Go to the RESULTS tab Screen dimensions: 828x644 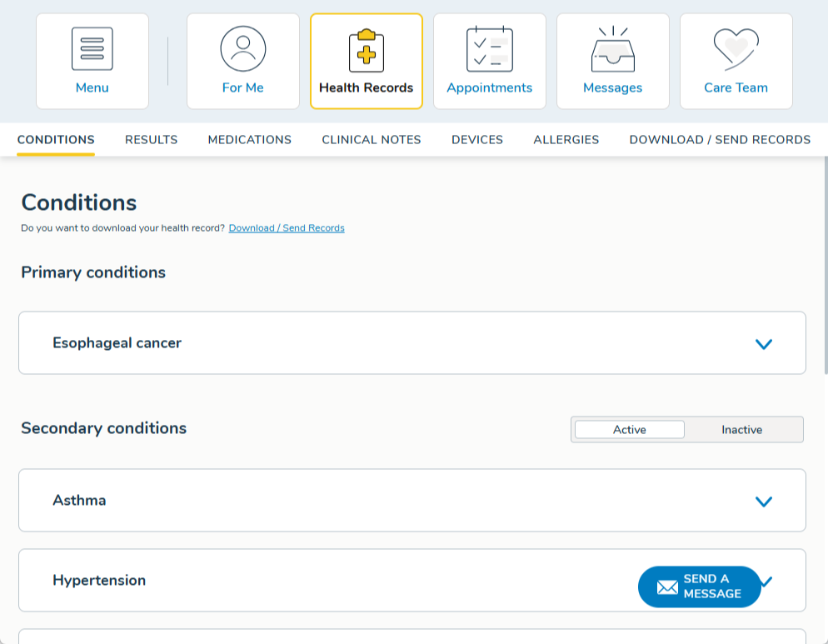click(x=151, y=139)
